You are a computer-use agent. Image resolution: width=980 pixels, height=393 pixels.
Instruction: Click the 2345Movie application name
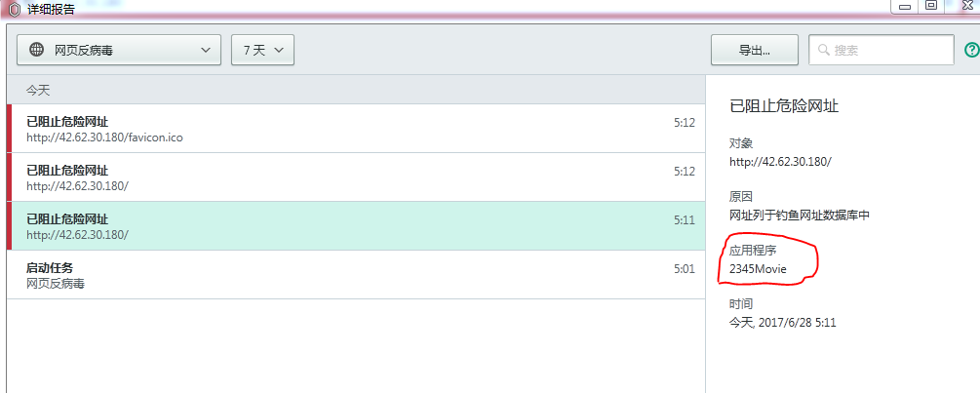758,268
